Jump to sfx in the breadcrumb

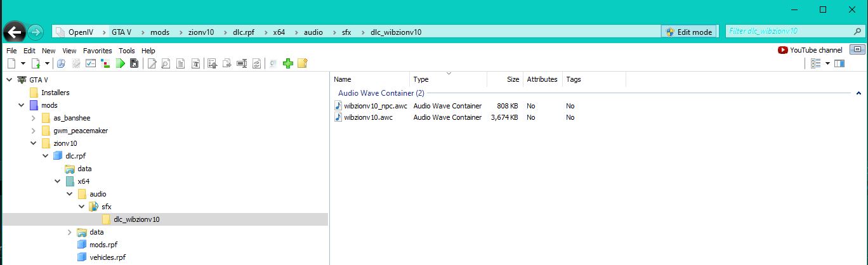[x=346, y=32]
